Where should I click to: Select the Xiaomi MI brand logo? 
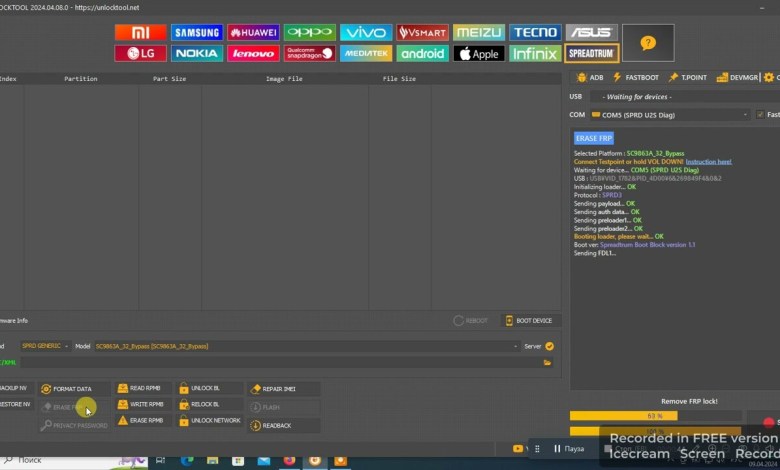[x=140, y=32]
